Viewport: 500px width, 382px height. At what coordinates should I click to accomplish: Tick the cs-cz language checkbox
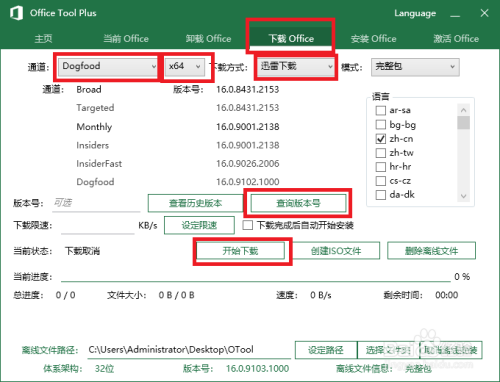tap(381, 181)
